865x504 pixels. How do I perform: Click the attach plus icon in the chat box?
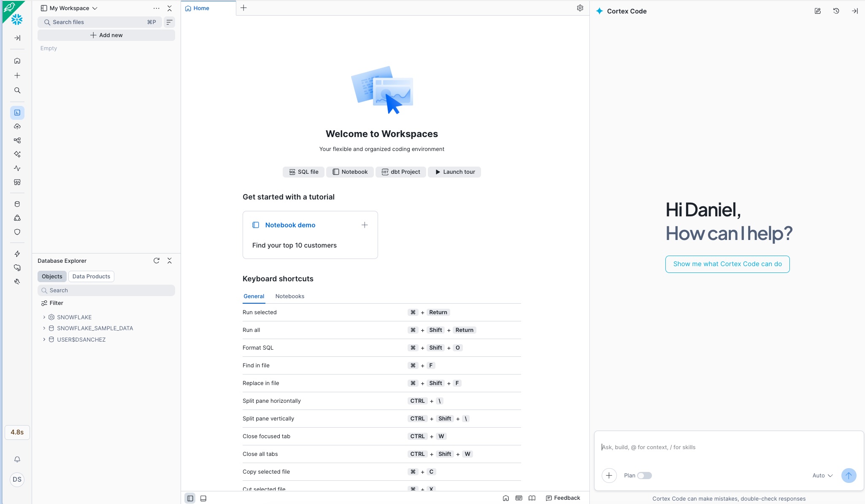tap(608, 475)
